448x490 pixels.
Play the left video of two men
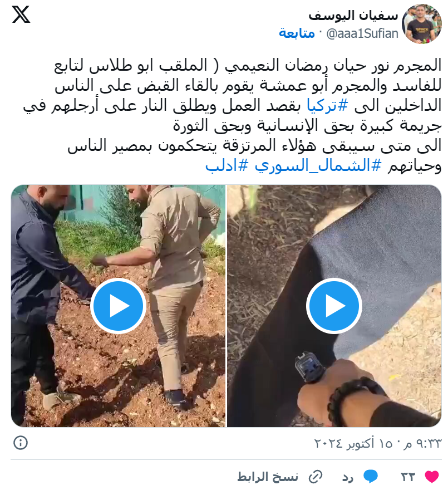coord(119,306)
